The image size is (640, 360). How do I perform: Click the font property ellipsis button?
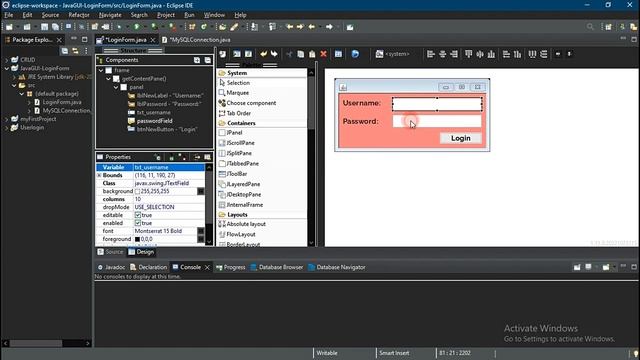point(200,231)
